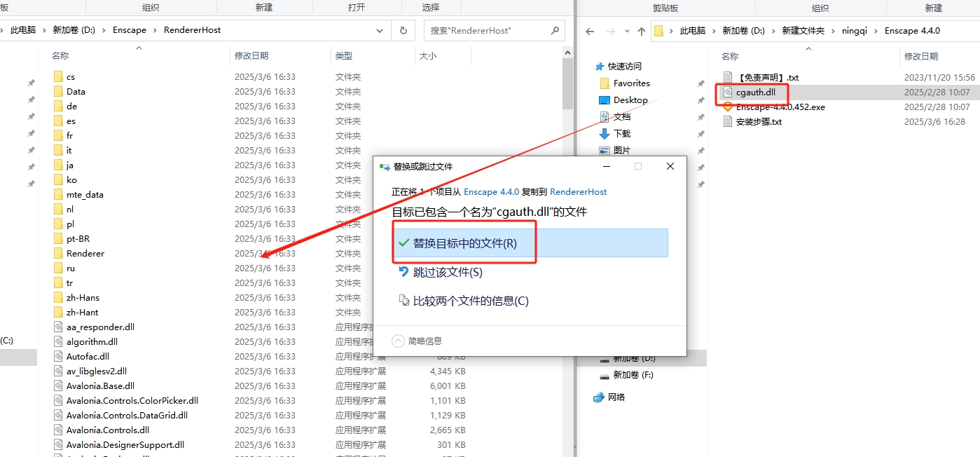The width and height of the screenshot is (980, 457).
Task: Open Desktop in the navigation pane
Action: [x=630, y=100]
